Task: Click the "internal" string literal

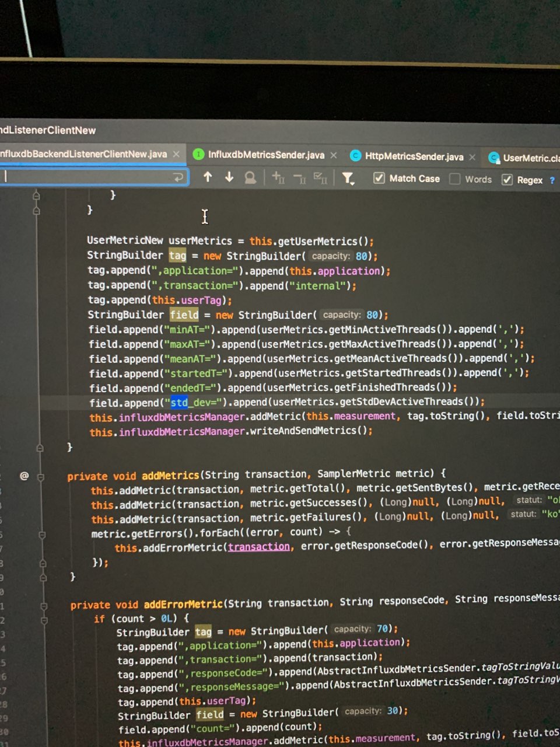Action: coord(318,286)
